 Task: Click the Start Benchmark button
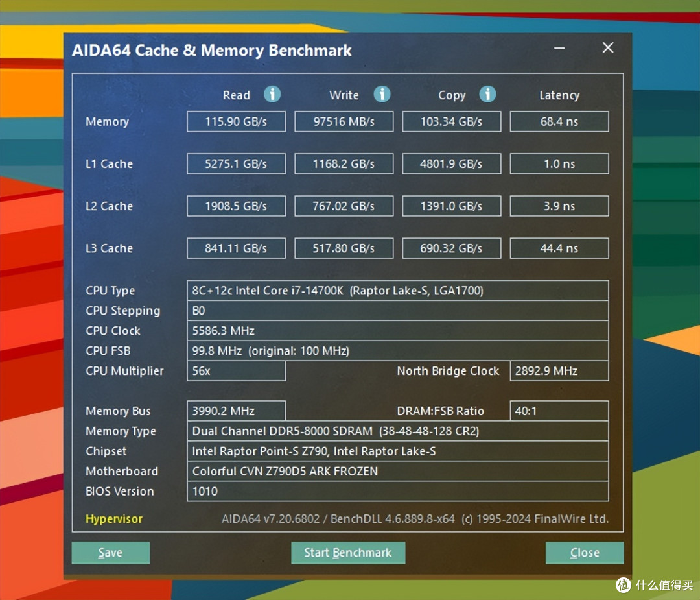tap(348, 553)
